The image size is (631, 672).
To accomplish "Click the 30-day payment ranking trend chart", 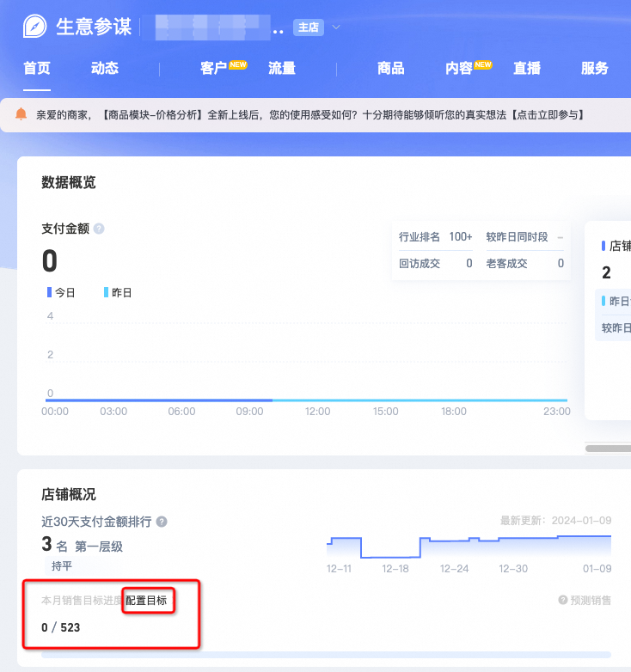I will (x=469, y=547).
